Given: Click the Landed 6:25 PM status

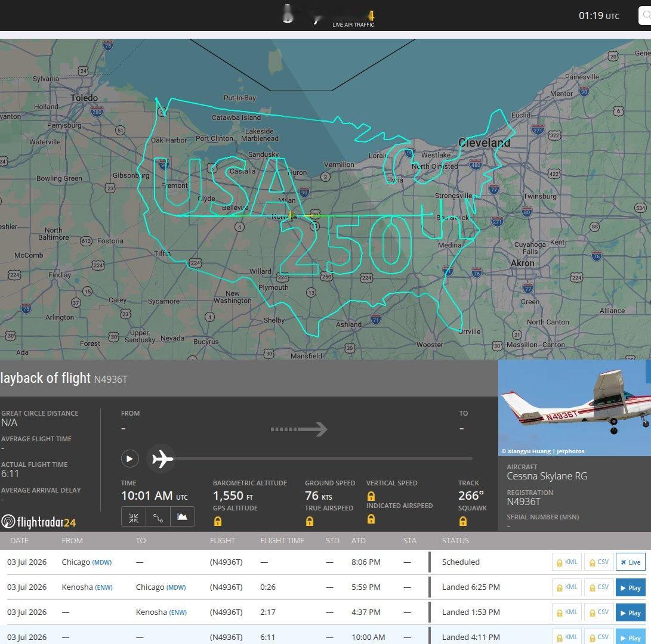Looking at the screenshot, I should [471, 587].
